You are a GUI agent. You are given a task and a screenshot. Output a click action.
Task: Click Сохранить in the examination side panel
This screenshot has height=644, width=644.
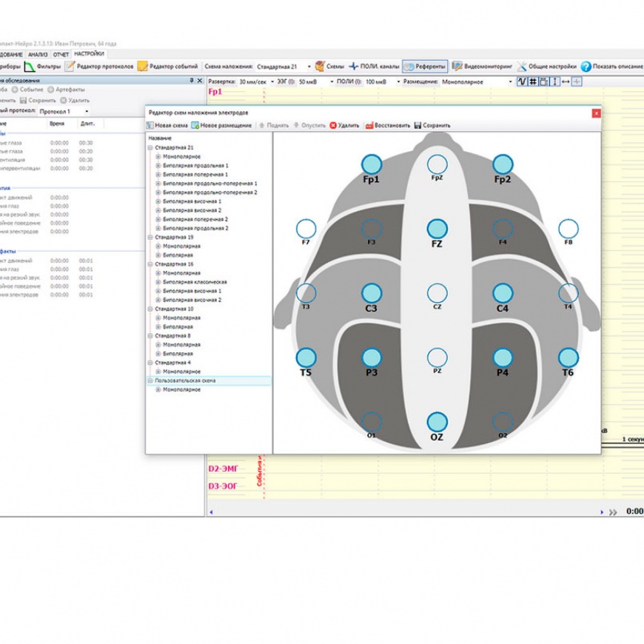[x=38, y=100]
